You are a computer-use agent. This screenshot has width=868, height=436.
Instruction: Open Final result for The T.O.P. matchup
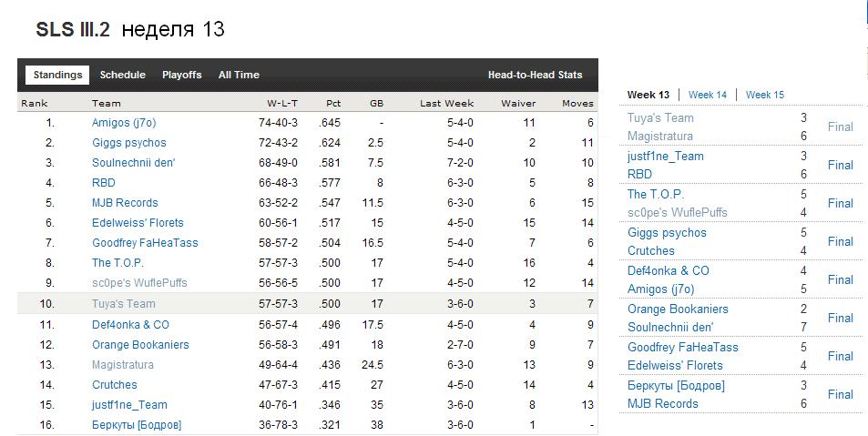pyautogui.click(x=841, y=203)
